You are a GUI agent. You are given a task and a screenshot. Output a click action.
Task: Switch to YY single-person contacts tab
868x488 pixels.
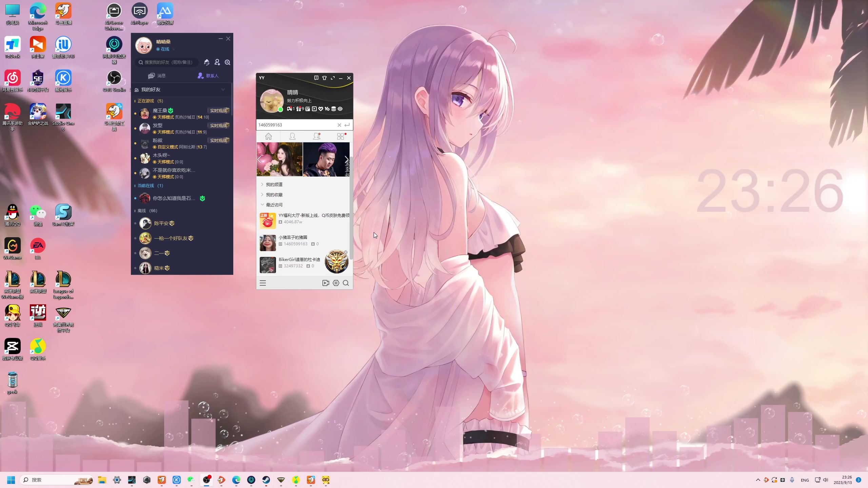point(292,136)
